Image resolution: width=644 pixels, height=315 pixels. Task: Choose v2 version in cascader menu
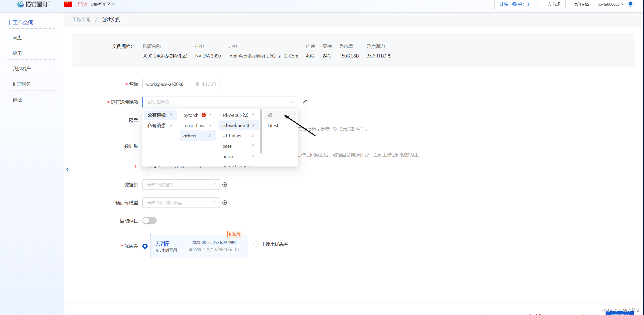pyautogui.click(x=270, y=115)
